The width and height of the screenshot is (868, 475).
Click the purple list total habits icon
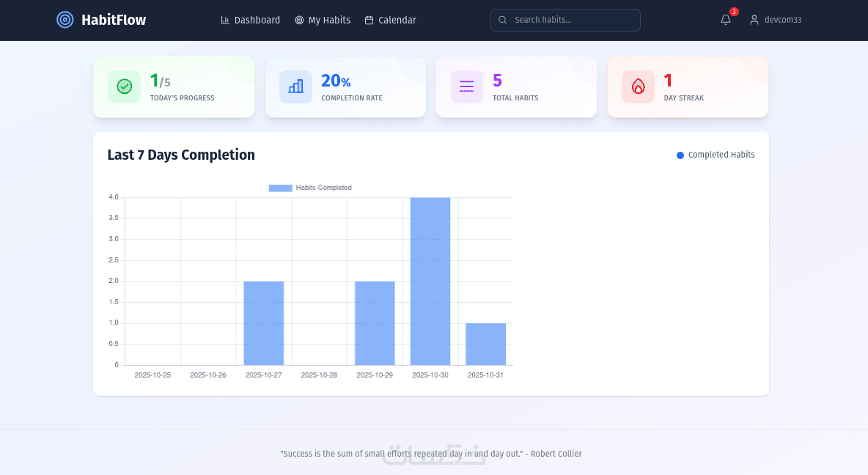point(467,86)
